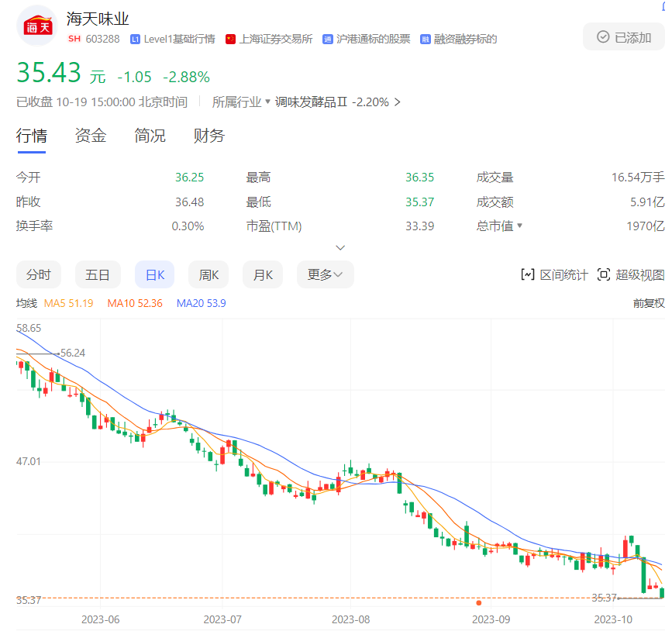This screenshot has width=672, height=631.
Task: Switch chart to 分时 view
Action: point(38,274)
